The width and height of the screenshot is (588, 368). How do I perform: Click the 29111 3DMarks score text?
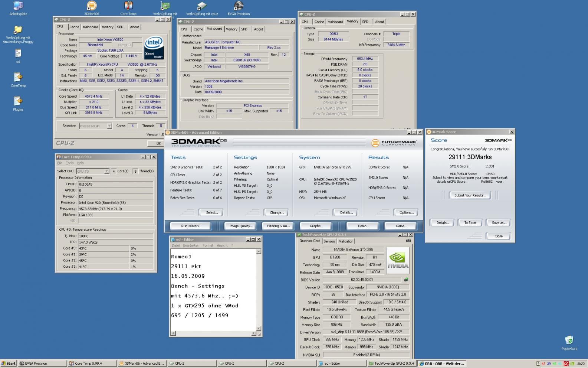(470, 157)
